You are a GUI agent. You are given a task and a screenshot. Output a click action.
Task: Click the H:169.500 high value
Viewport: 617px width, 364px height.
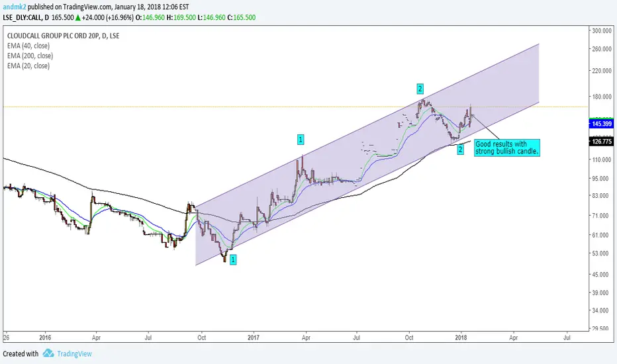[181, 17]
